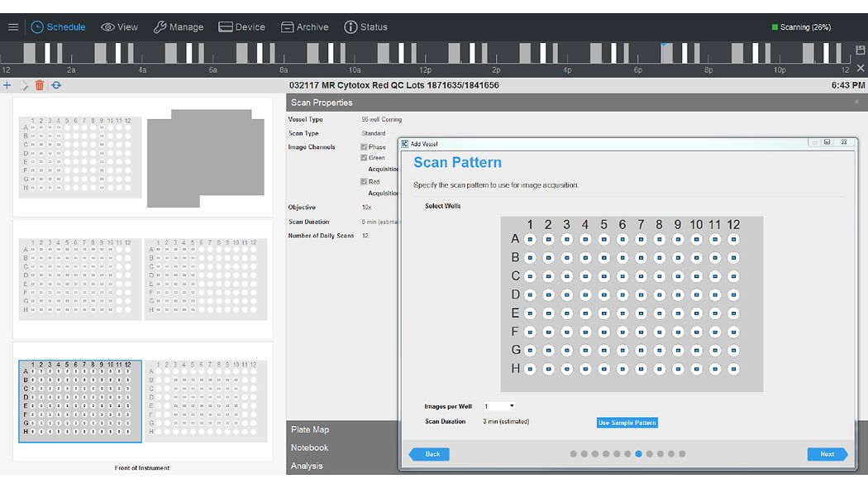Collapse the Scan Properties panel

[857, 103]
